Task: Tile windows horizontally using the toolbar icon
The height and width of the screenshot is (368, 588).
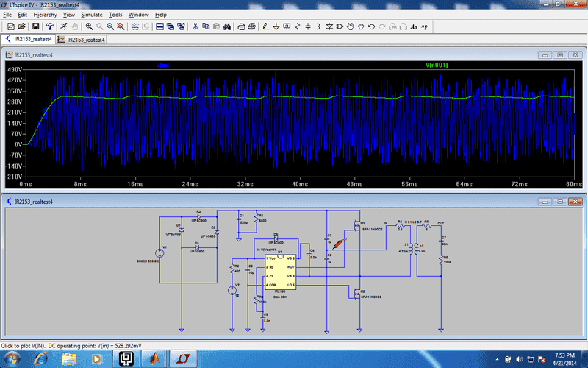Action: click(159, 26)
